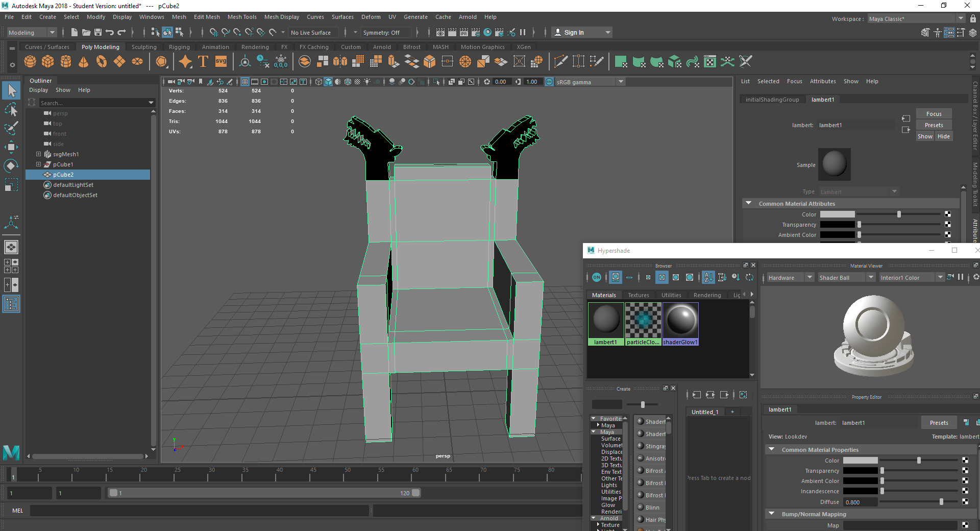Click the SVG import shelf icon
The width and height of the screenshot is (980, 531).
[x=220, y=62]
